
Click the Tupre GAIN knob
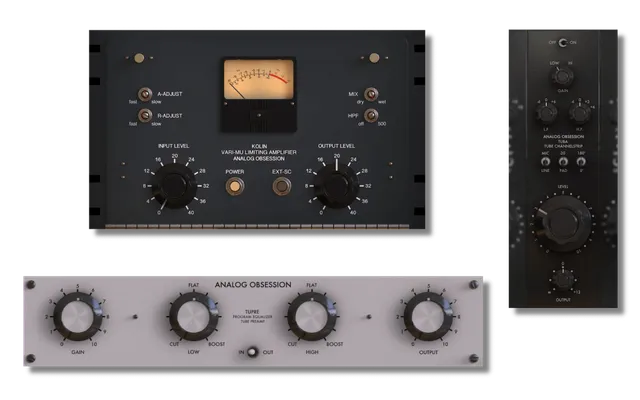[78, 317]
